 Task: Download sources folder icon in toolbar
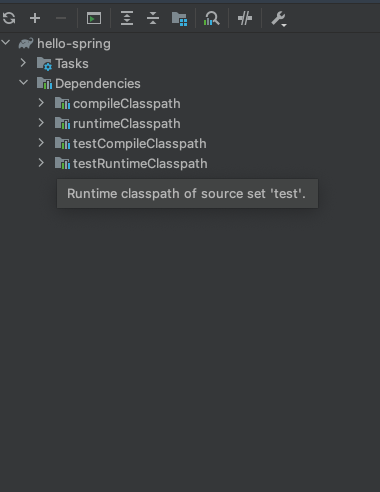click(x=179, y=18)
